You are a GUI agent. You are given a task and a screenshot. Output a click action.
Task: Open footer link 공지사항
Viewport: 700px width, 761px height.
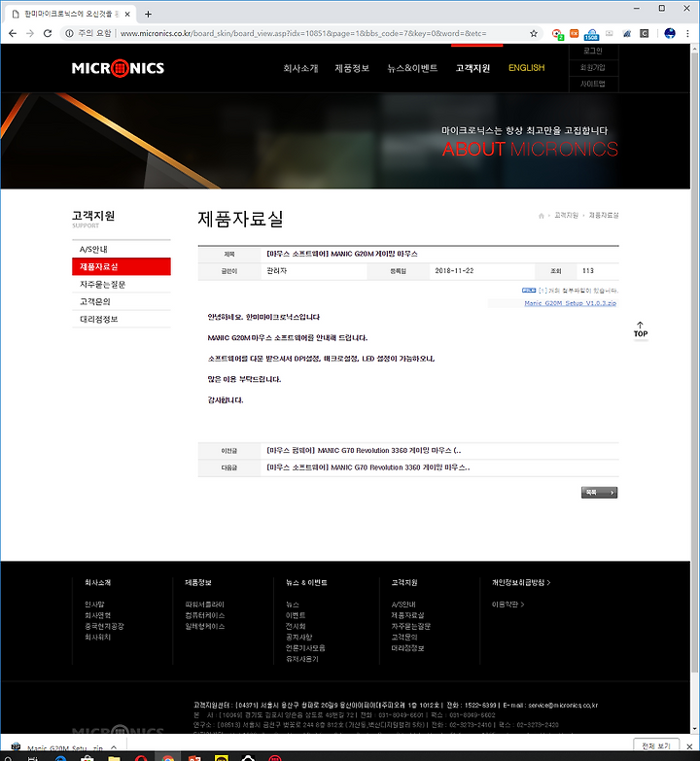click(x=299, y=638)
